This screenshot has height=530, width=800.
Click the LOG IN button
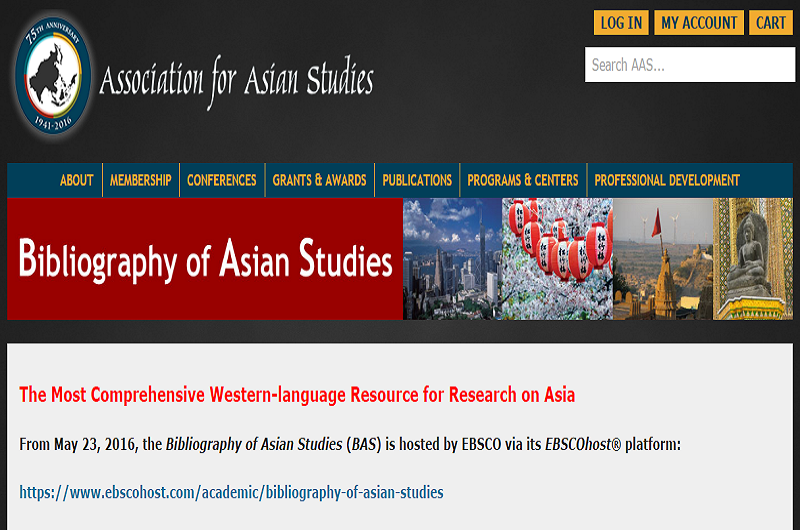tap(621, 23)
